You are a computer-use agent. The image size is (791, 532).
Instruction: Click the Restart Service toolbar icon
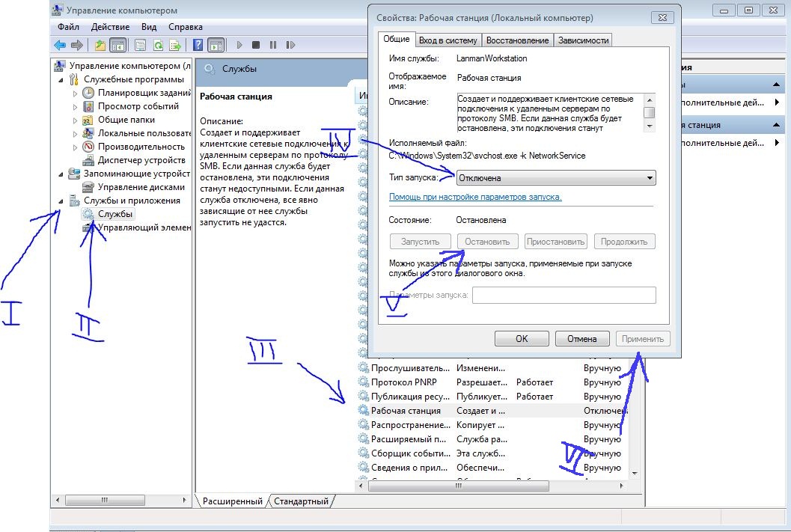(290, 46)
